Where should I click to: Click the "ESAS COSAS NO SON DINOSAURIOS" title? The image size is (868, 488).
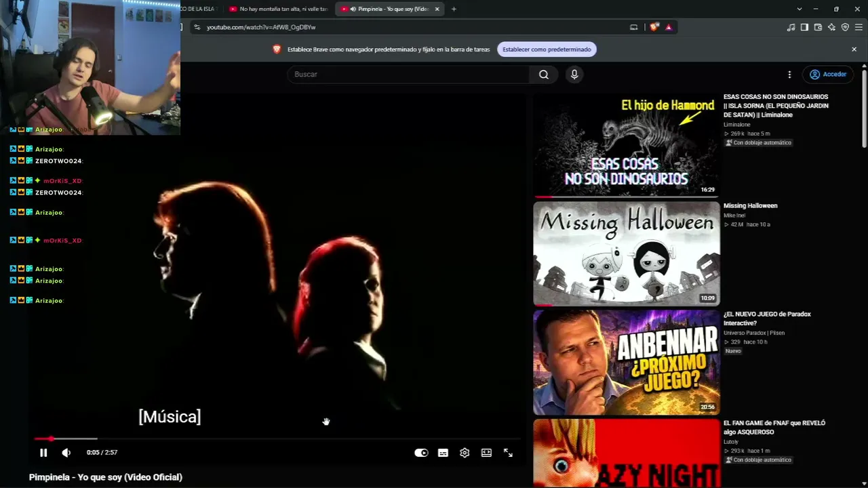[776, 106]
